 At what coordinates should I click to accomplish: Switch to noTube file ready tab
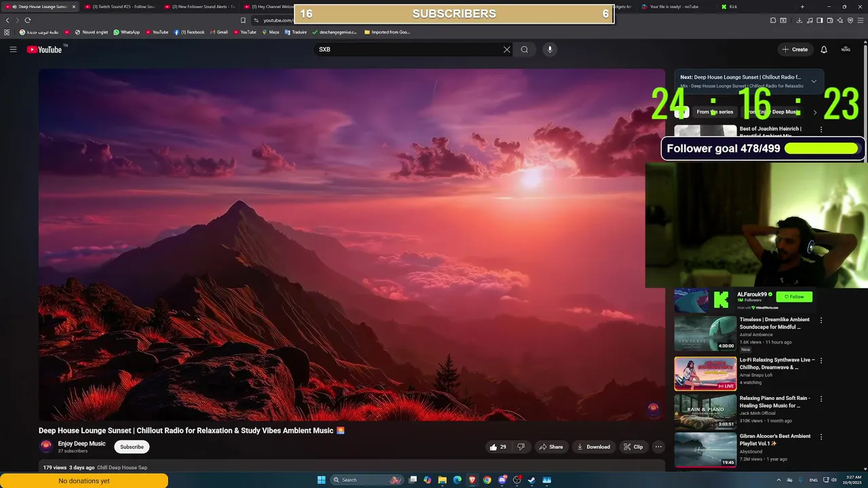click(670, 7)
